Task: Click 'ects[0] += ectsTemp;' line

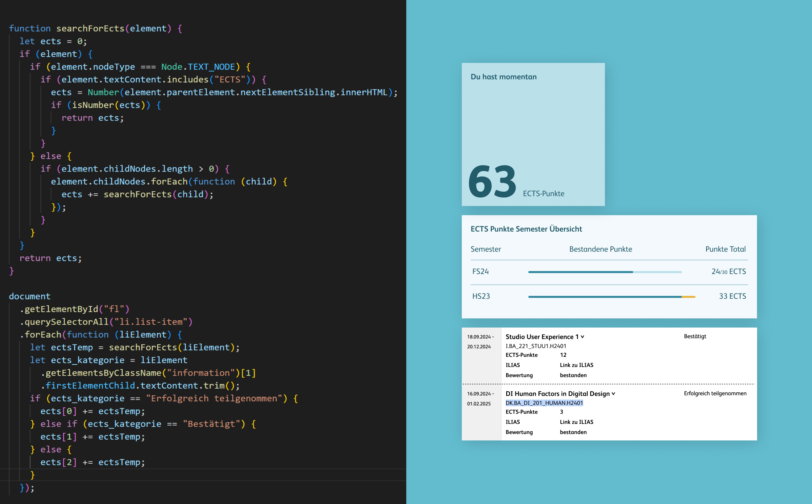Action: tap(93, 411)
